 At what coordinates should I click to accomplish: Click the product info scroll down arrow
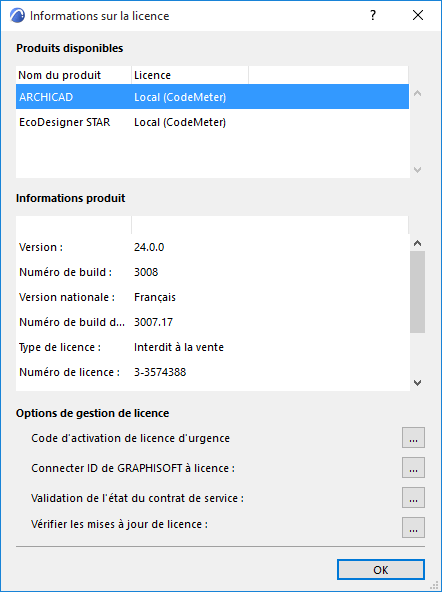(x=417, y=382)
